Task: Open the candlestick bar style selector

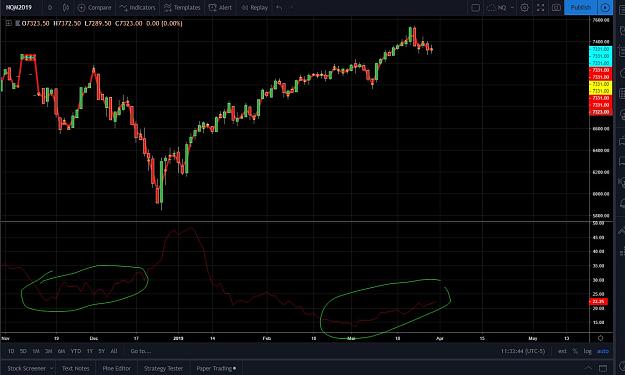Action: click(66, 8)
